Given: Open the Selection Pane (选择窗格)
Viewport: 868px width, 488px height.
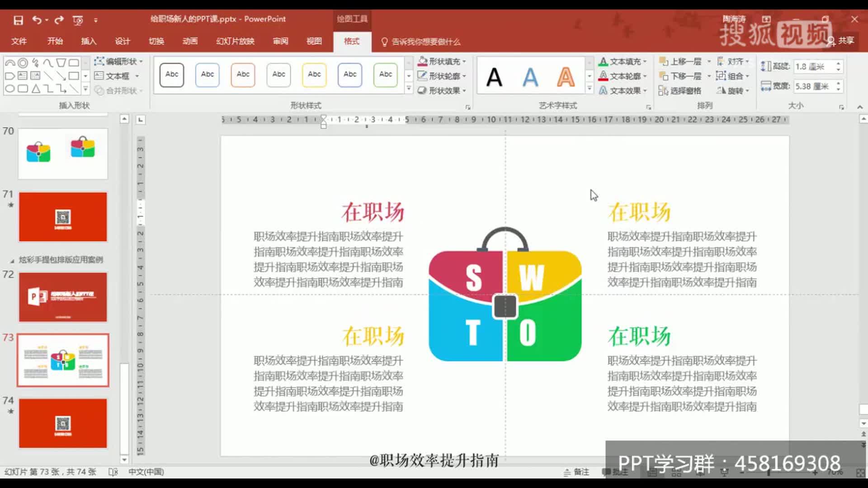Looking at the screenshot, I should [680, 91].
